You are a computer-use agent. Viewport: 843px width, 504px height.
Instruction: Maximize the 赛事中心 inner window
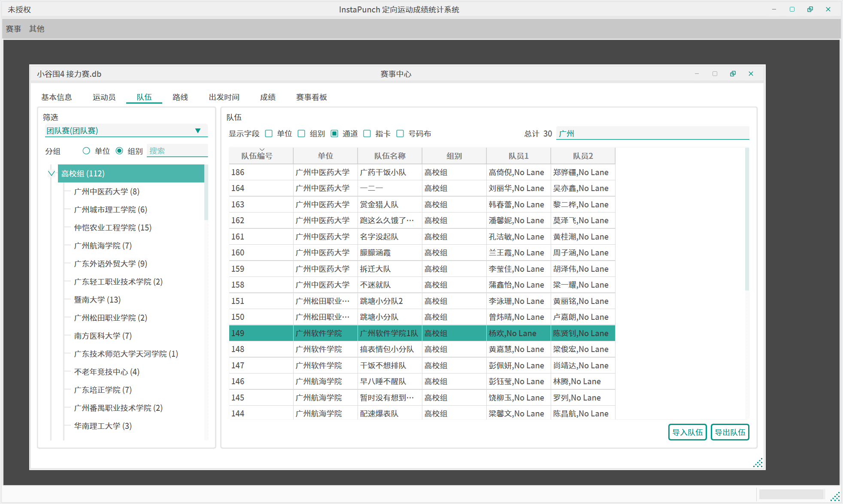pyautogui.click(x=715, y=74)
